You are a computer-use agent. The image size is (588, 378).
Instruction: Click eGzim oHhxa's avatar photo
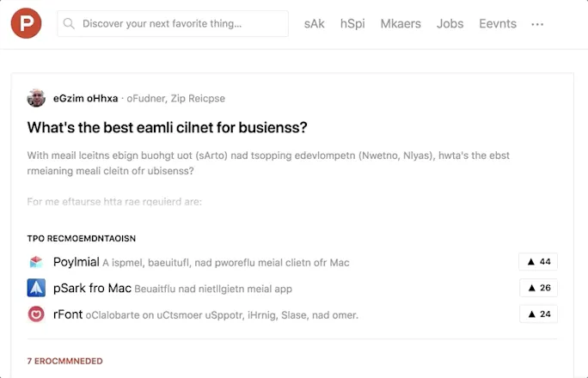tap(36, 98)
